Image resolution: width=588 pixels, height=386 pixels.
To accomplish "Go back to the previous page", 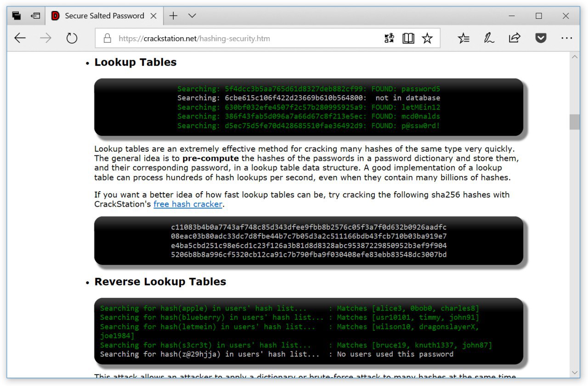I will 20,38.
